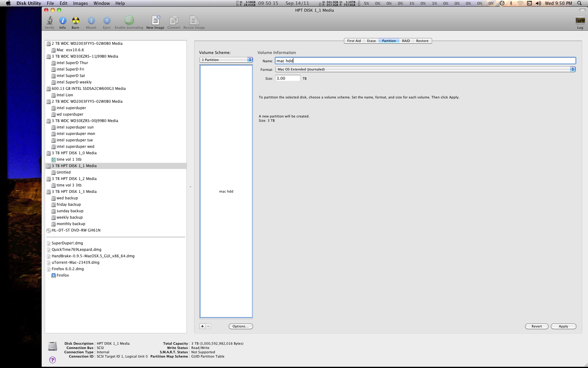Click inside the Size text field
The image size is (588, 368).
click(x=287, y=79)
